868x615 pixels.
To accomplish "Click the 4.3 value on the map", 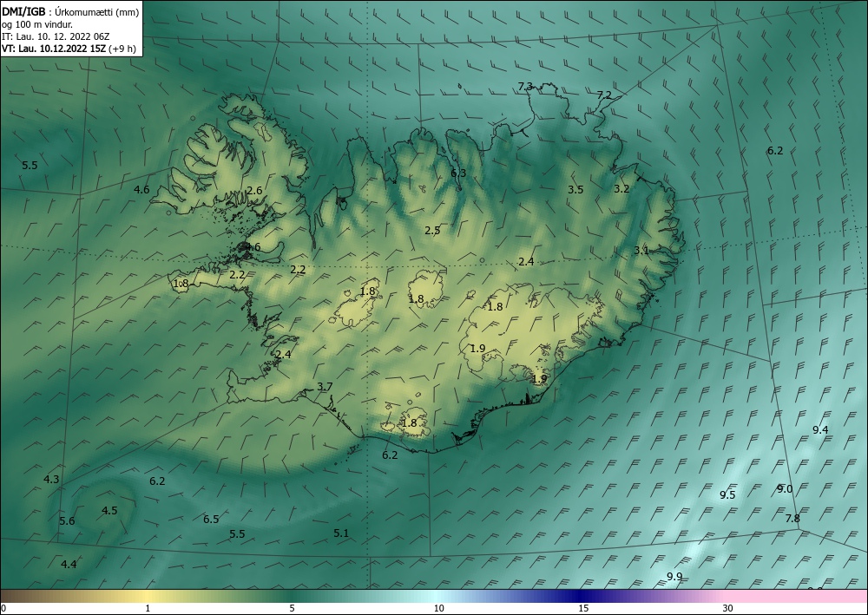I will [x=51, y=480].
